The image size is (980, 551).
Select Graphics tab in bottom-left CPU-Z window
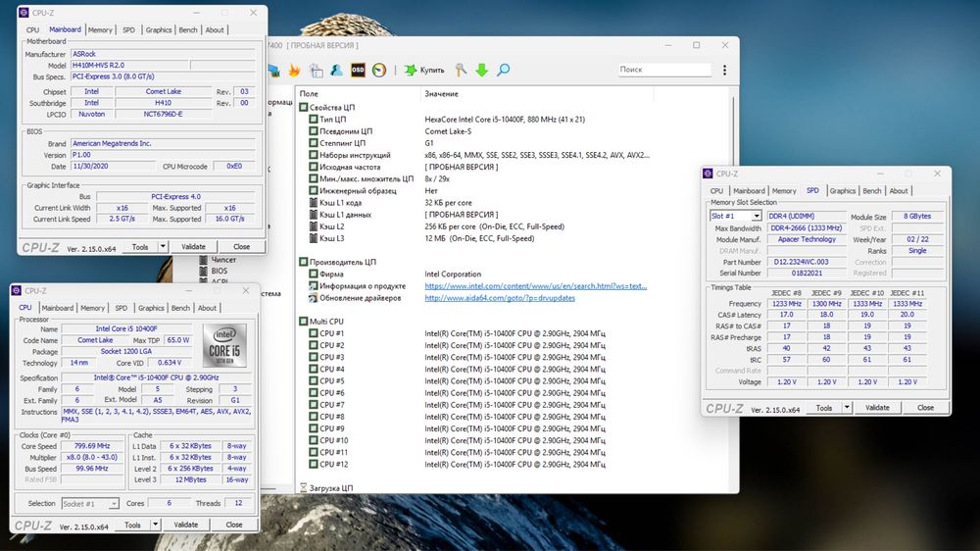(151, 308)
